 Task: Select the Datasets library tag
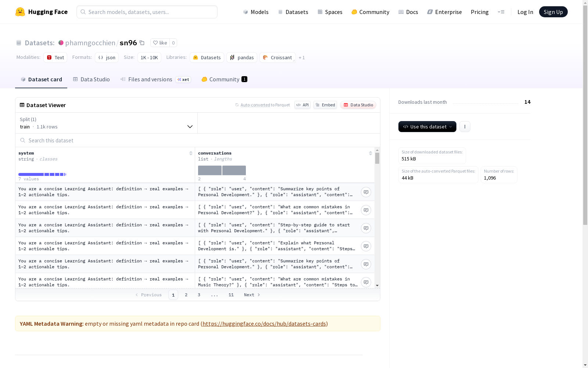coord(207,57)
